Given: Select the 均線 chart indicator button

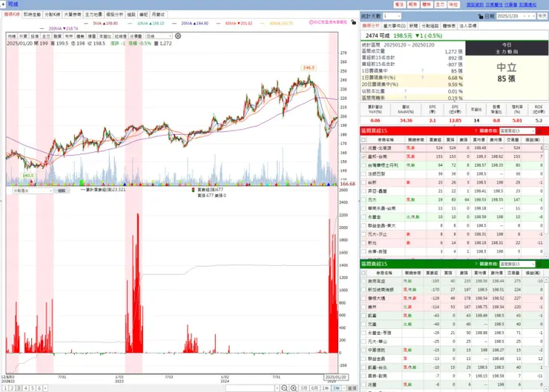Looking at the screenshot, I should click(12, 36).
